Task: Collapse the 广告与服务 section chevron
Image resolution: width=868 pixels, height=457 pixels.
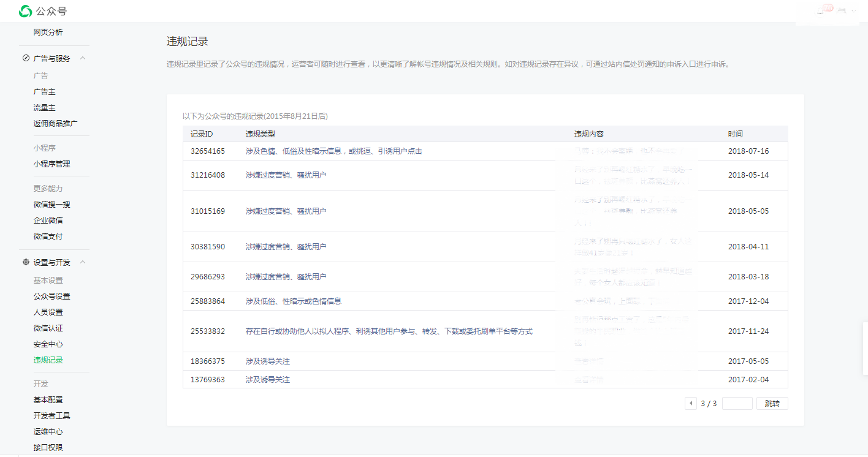Action: (83, 59)
